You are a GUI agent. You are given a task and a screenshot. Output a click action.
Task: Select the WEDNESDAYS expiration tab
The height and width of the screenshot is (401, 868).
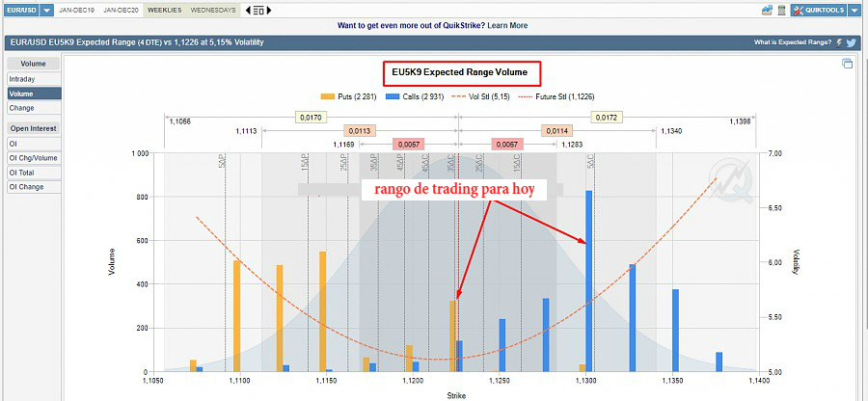pyautogui.click(x=213, y=10)
